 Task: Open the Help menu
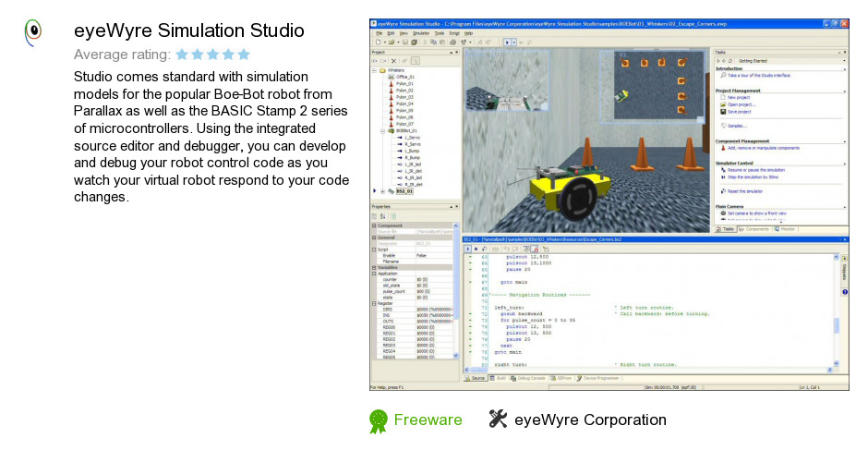point(468,33)
